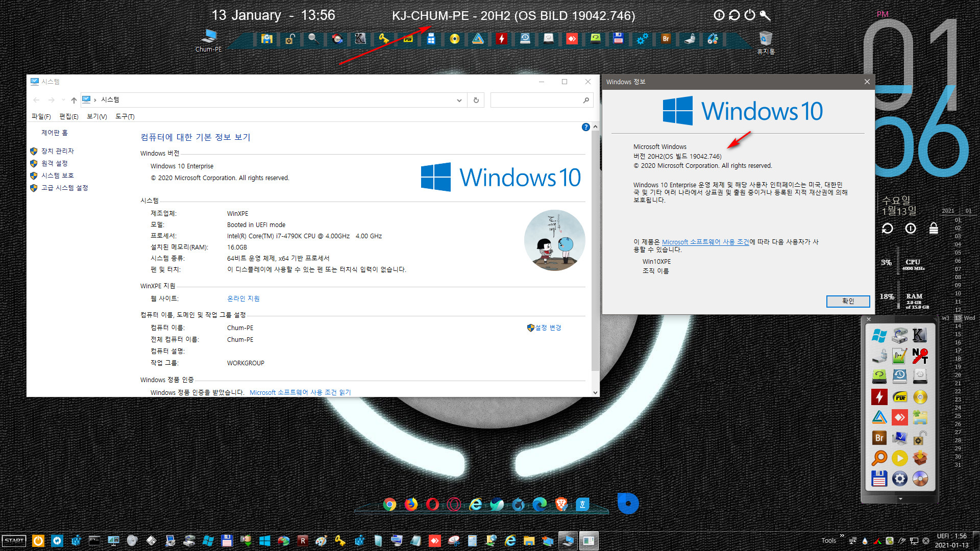
Task: Open the 파일(F) menu in System window
Action: [x=41, y=116]
